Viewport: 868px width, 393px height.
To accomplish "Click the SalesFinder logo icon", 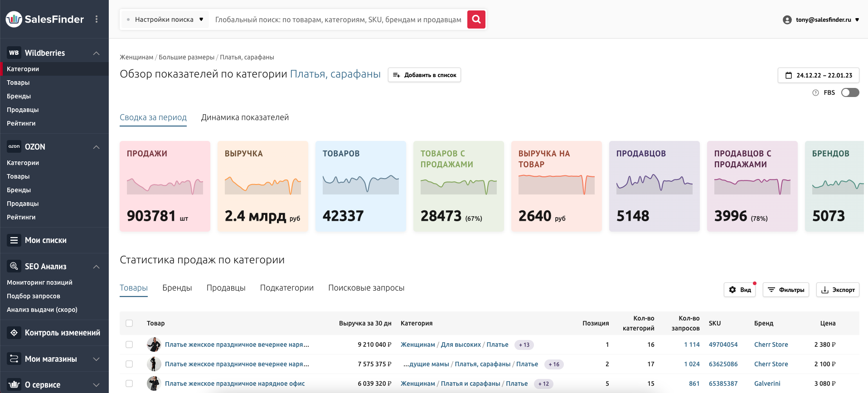I will [x=14, y=19].
